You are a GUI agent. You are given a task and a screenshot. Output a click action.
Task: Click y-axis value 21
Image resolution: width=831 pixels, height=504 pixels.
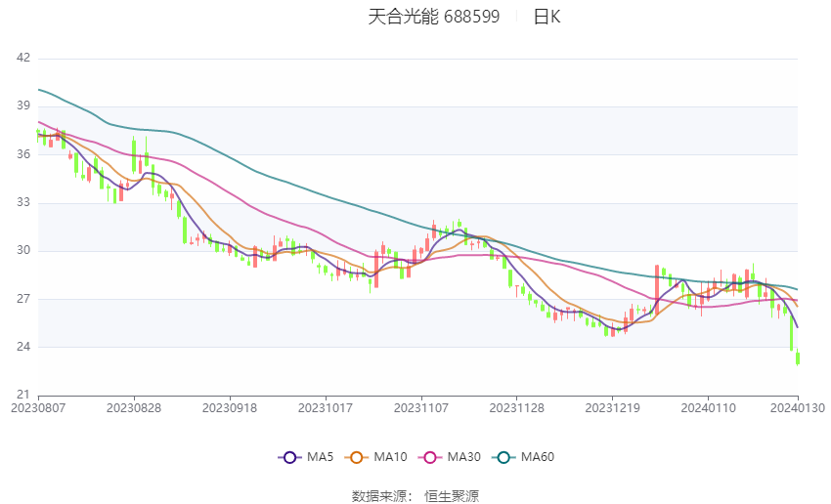(x=23, y=395)
